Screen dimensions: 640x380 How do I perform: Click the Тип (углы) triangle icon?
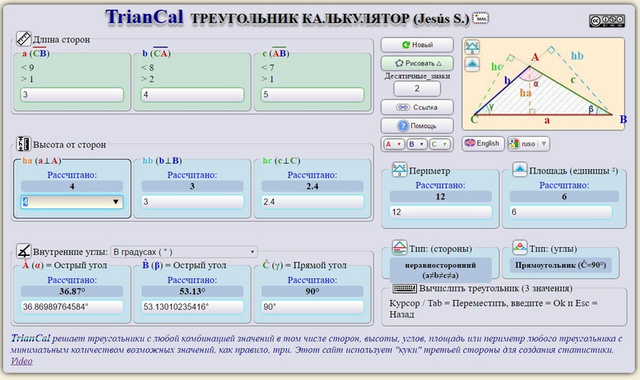pos(520,247)
